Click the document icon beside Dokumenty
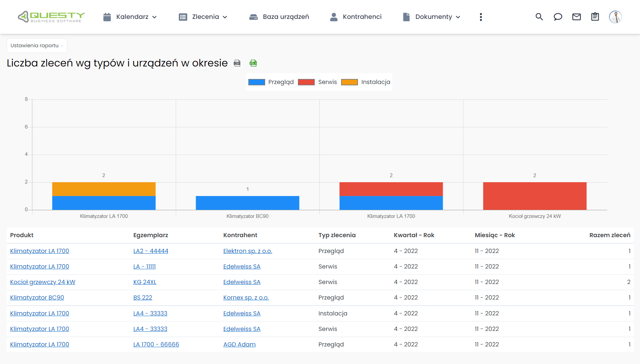The height and width of the screenshot is (364, 640). 406,17
